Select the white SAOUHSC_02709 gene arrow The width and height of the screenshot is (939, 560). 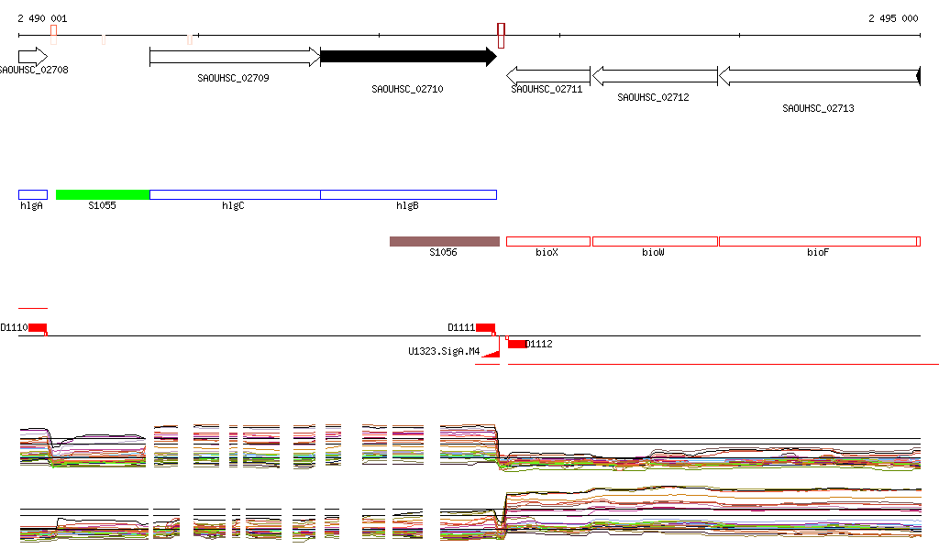[x=235, y=57]
